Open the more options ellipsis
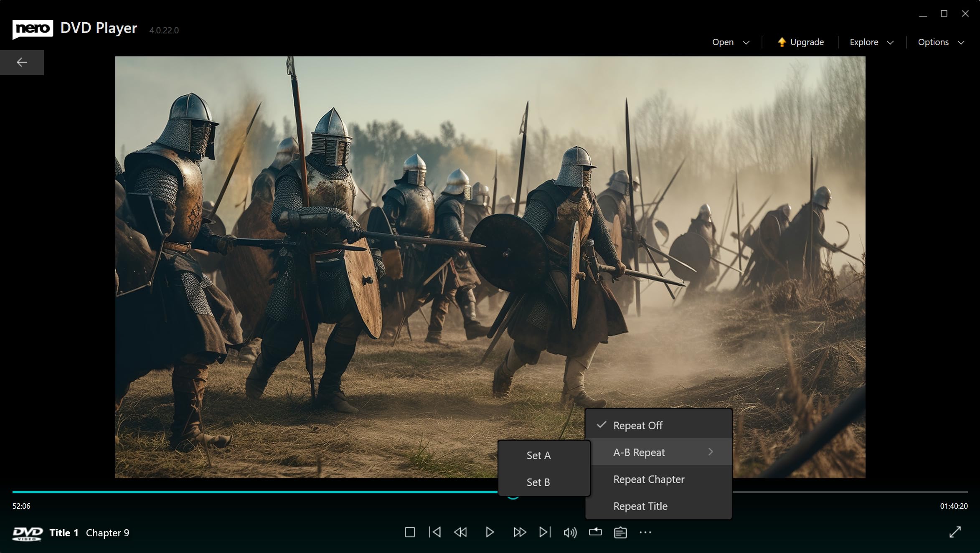This screenshot has width=980, height=553. [x=645, y=533]
